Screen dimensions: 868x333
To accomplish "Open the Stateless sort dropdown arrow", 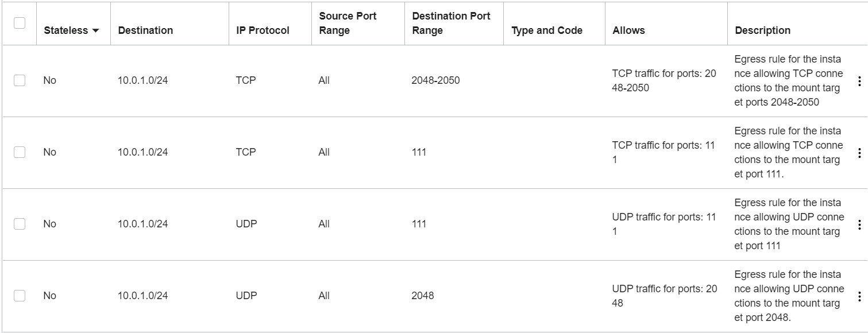I will 95,30.
